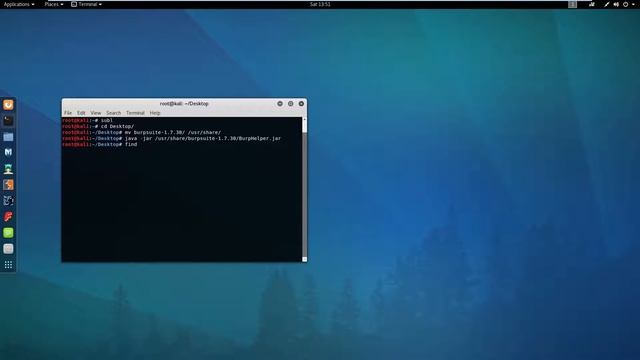Close the terminal window
The image size is (640, 360).
click(x=301, y=104)
